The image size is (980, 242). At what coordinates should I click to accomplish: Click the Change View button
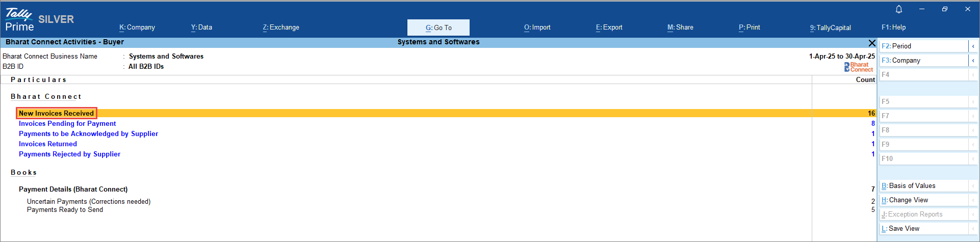pyautogui.click(x=923, y=200)
